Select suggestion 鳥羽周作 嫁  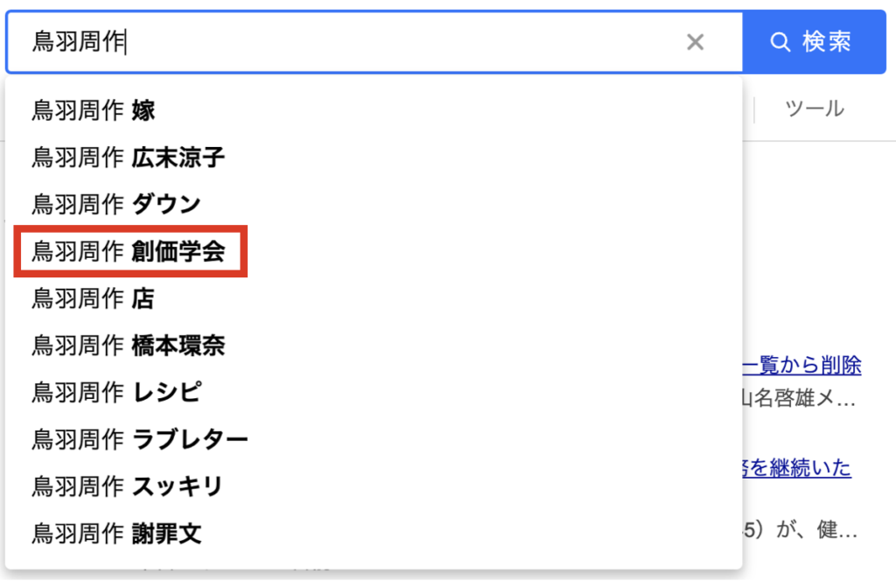tap(374, 110)
